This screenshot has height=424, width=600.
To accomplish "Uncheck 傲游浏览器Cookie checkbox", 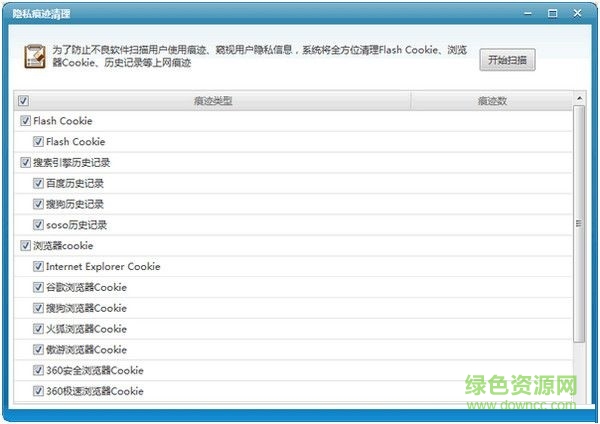I will coord(38,349).
